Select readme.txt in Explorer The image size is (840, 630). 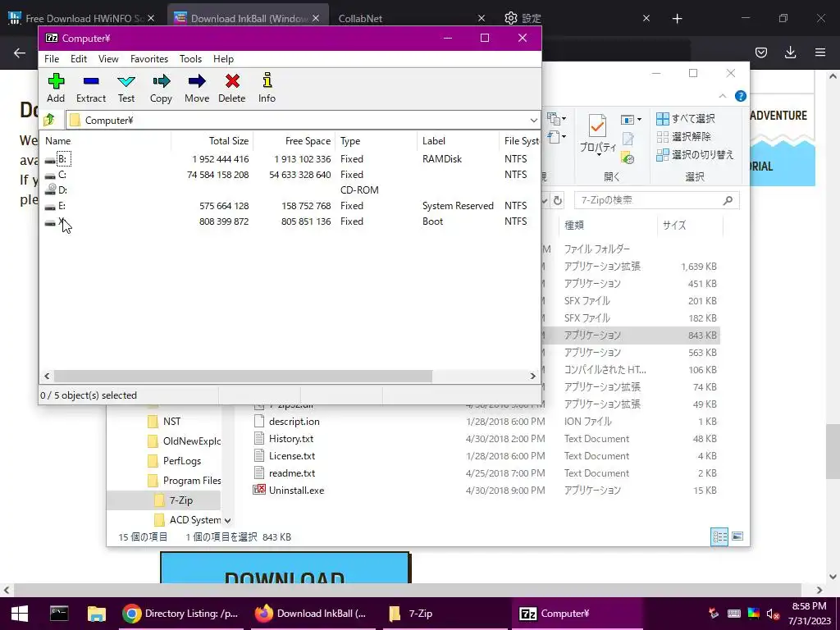click(x=292, y=473)
